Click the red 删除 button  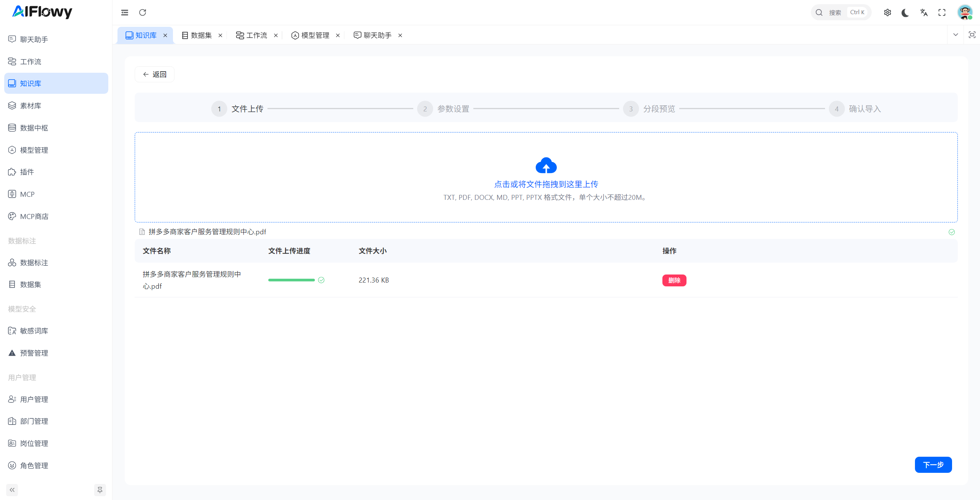point(674,280)
